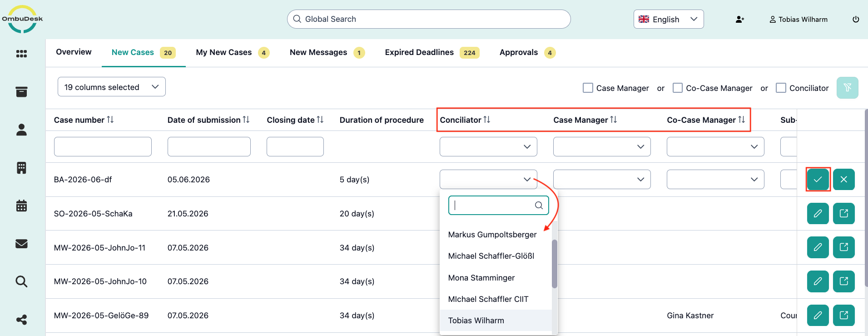Check the Co-Case Manager checkbox
Image resolution: width=868 pixels, height=336 pixels.
point(678,88)
